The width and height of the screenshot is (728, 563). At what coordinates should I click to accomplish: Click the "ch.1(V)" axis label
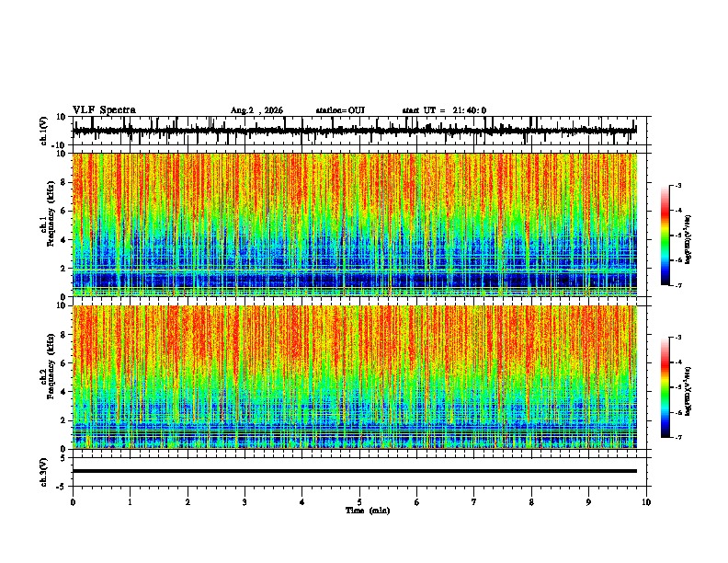(44, 131)
